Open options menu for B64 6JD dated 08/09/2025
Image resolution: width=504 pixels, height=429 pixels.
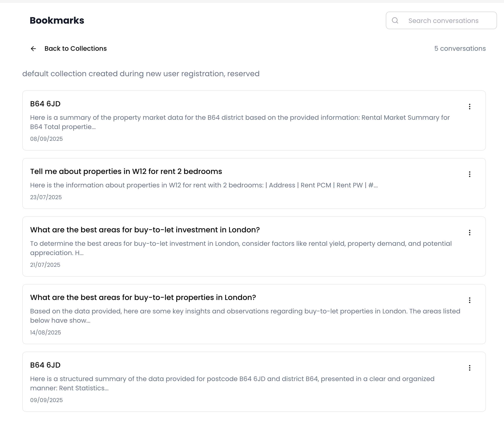pyautogui.click(x=469, y=107)
